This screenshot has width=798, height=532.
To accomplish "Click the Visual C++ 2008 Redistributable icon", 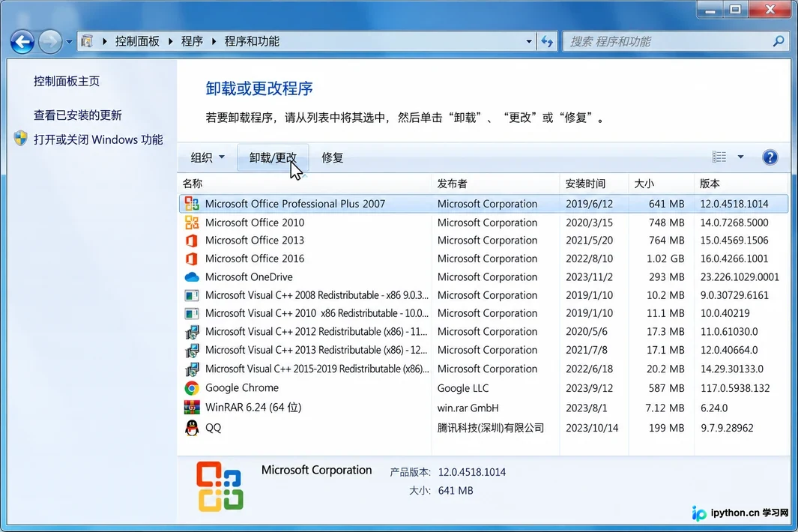I will tap(192, 295).
